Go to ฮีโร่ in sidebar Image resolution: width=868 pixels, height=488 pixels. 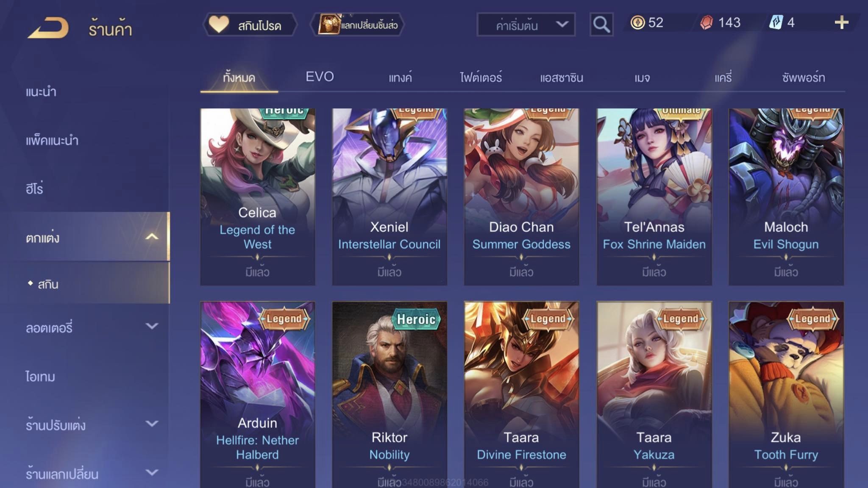coord(34,188)
